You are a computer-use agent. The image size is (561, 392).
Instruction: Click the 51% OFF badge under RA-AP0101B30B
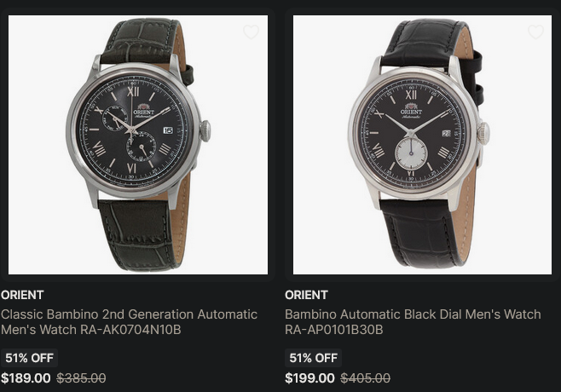[x=314, y=358]
